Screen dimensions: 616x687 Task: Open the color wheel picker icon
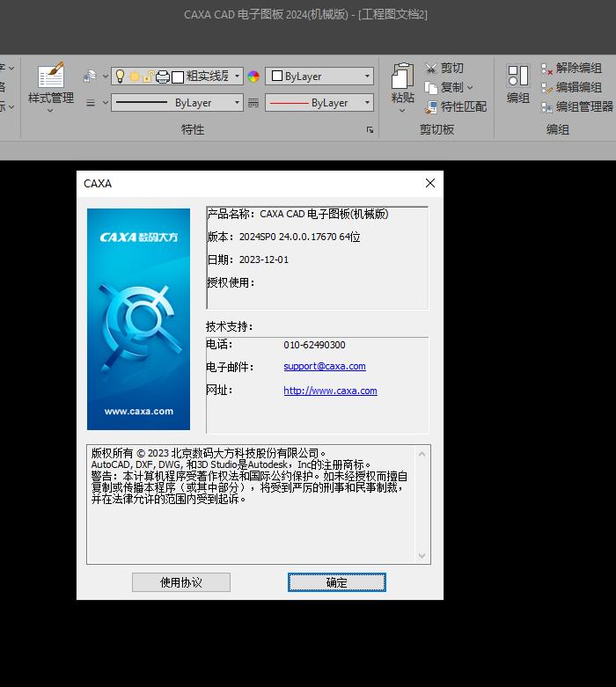pyautogui.click(x=253, y=77)
